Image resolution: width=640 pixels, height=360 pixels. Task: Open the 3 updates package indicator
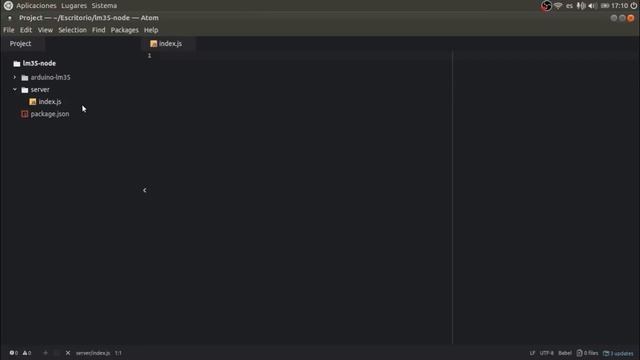(618, 353)
